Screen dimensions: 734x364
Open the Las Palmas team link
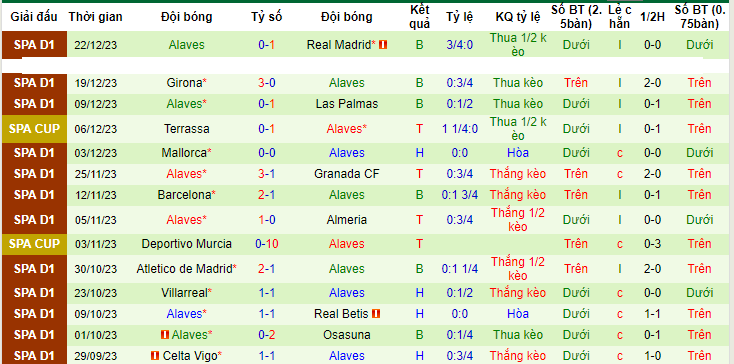(346, 104)
